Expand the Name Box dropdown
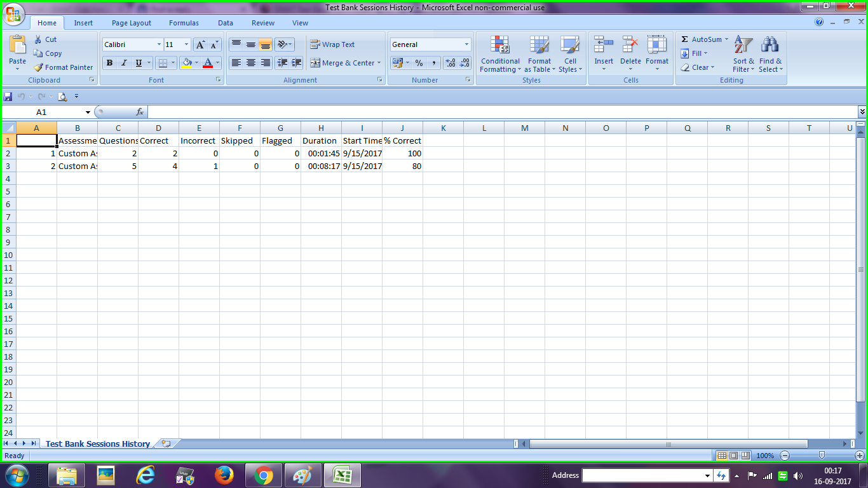Image resolution: width=868 pixels, height=488 pixels. tap(88, 112)
